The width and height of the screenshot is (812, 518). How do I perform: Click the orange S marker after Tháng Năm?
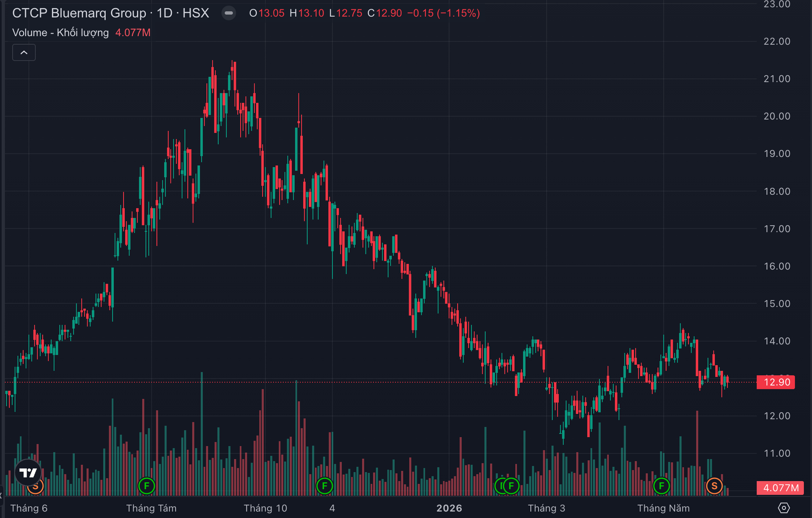pos(714,486)
